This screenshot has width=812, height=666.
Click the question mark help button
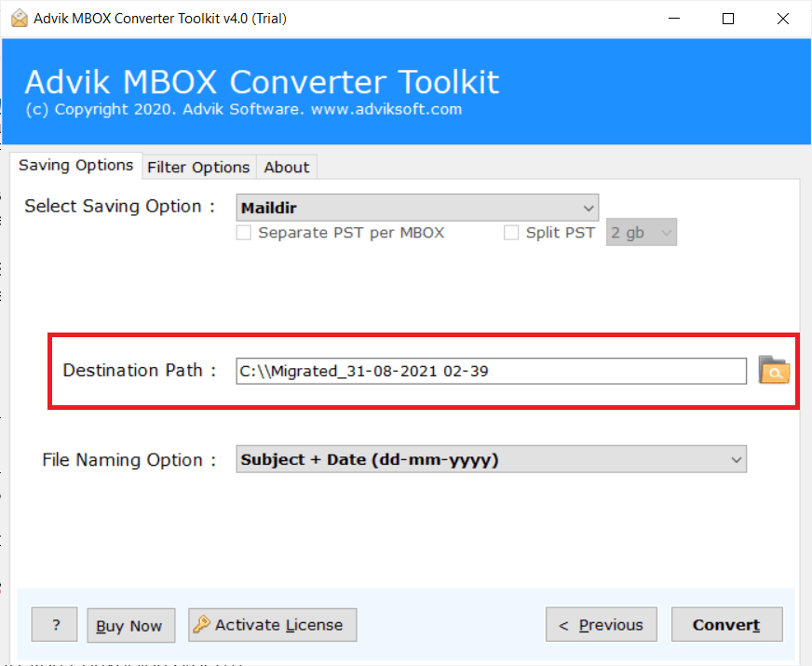point(54,625)
